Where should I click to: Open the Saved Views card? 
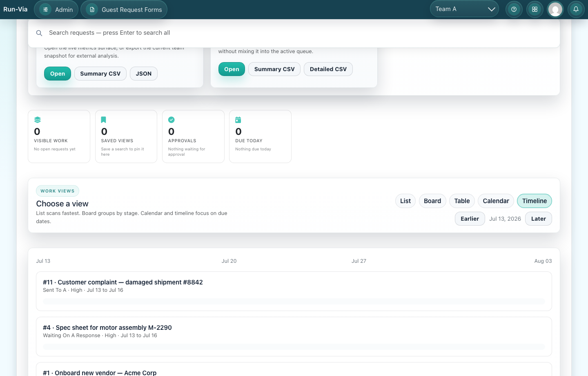point(126,137)
